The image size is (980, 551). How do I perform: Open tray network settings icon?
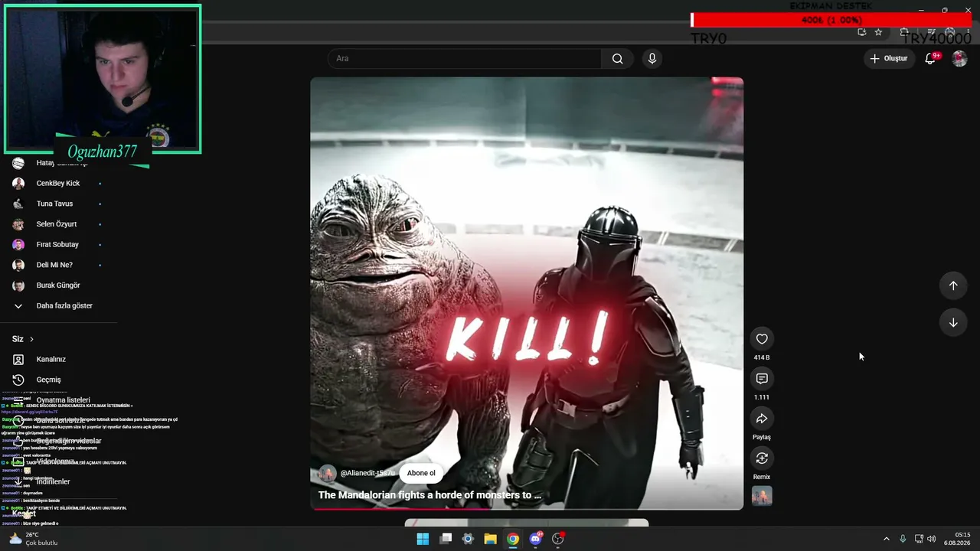pyautogui.click(x=919, y=539)
